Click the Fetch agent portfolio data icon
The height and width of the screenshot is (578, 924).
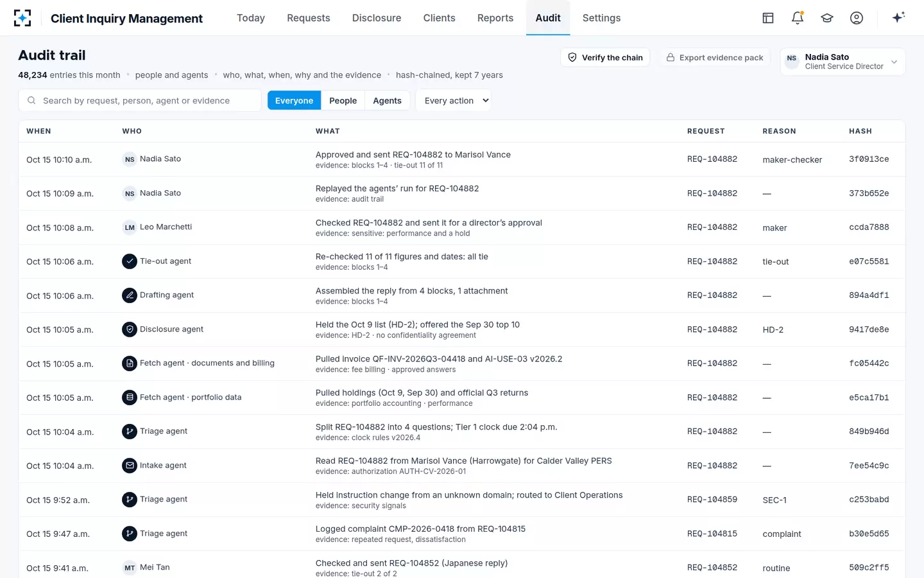pyautogui.click(x=130, y=398)
